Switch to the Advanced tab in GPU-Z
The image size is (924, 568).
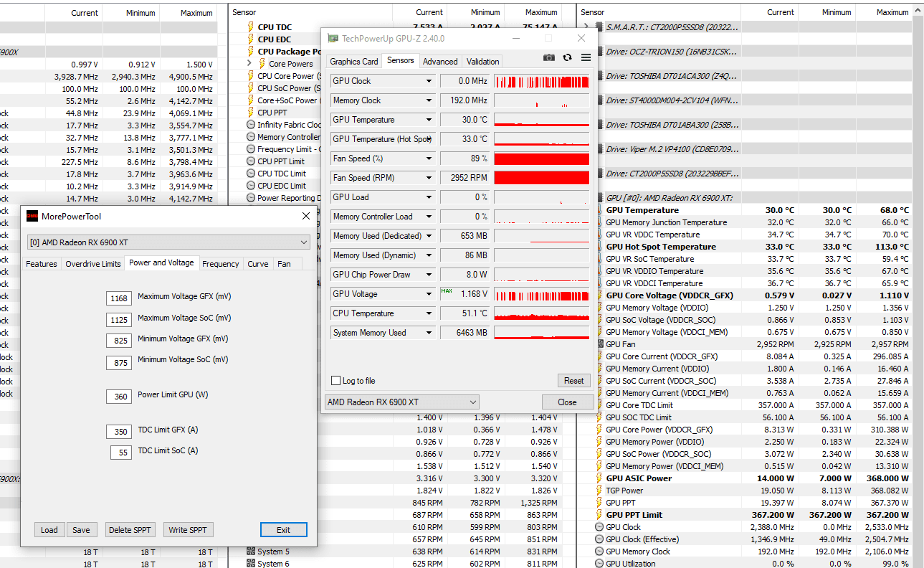point(440,62)
